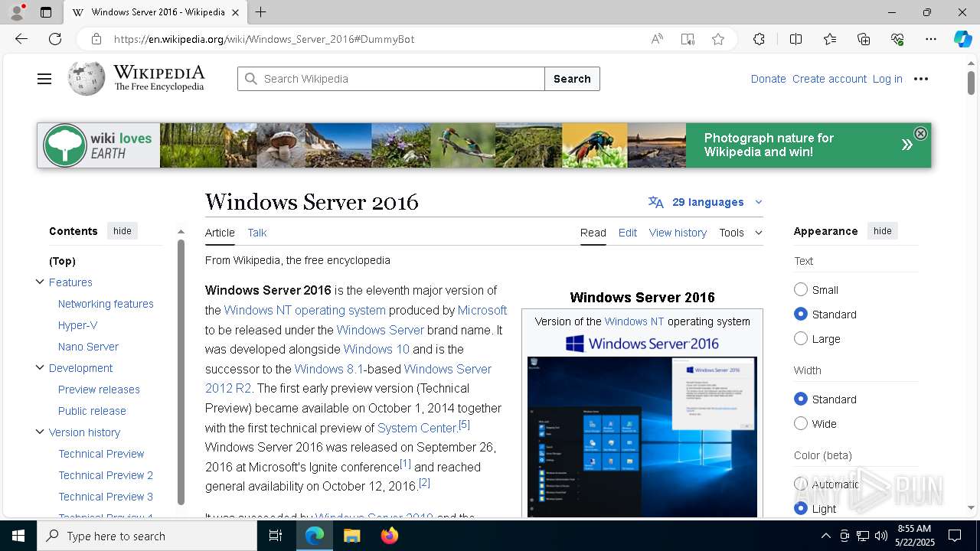Open Windows Start menu
Viewport: 980px width, 551px height.
18,536
